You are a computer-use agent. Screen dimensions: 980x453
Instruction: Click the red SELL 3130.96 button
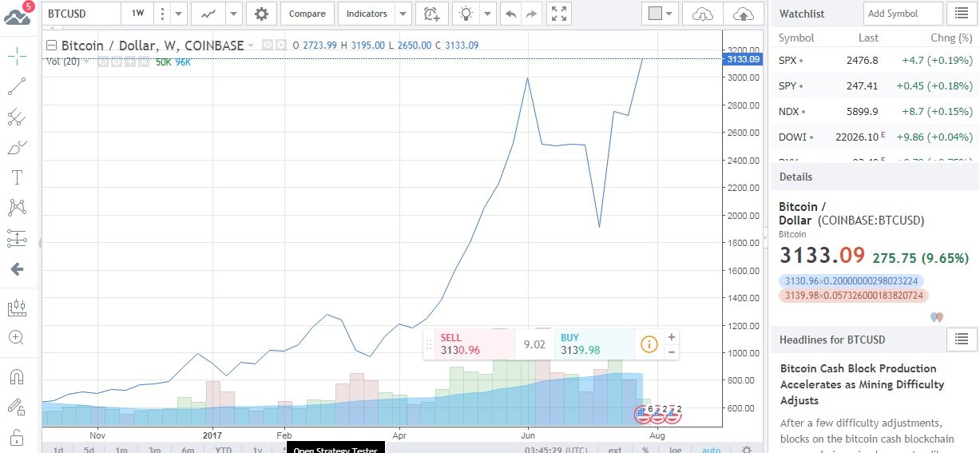[x=474, y=344]
